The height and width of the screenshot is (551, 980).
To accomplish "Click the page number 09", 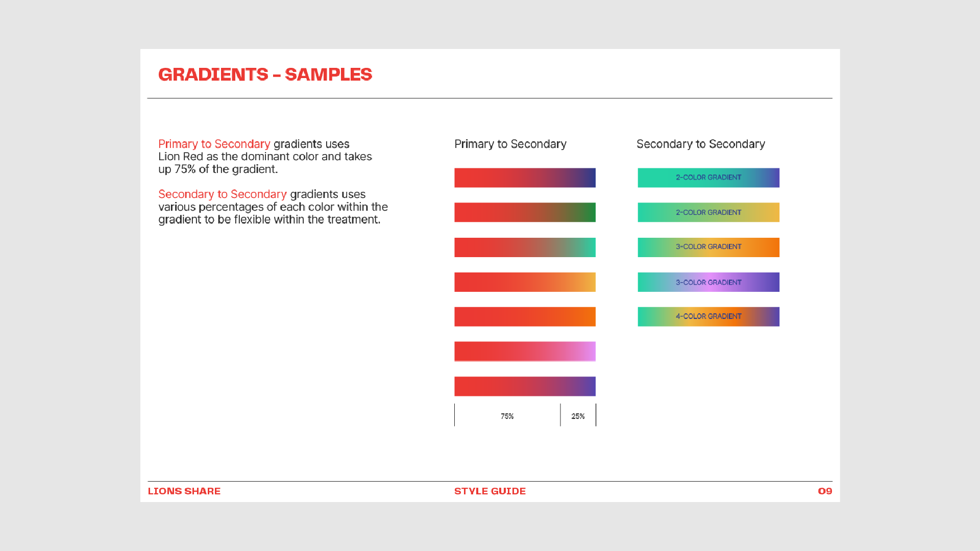I will 825,491.
